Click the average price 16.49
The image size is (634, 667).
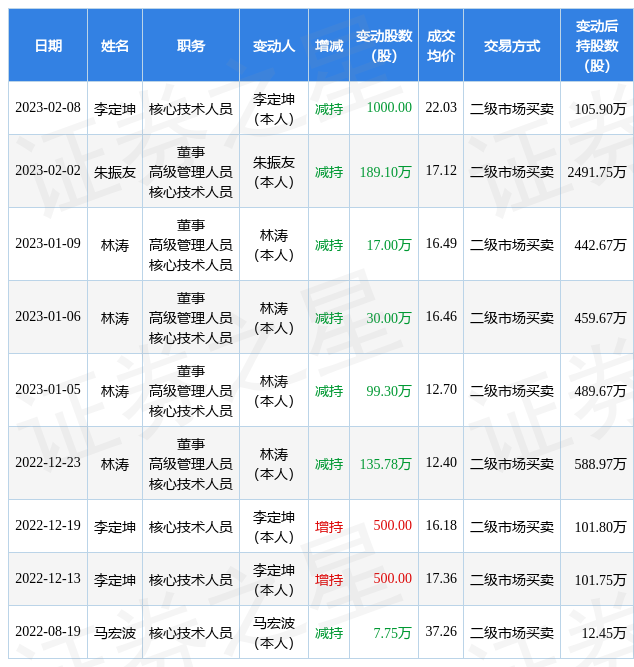pyautogui.click(x=441, y=244)
